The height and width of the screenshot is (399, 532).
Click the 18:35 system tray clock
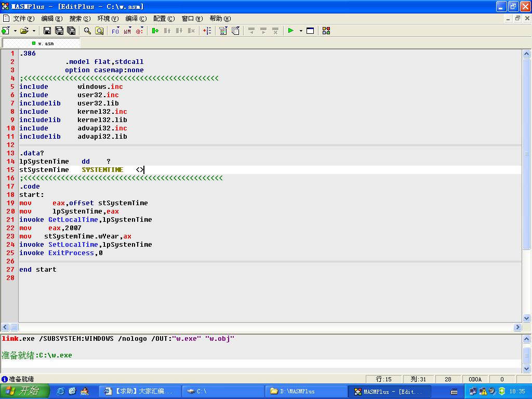click(517, 391)
